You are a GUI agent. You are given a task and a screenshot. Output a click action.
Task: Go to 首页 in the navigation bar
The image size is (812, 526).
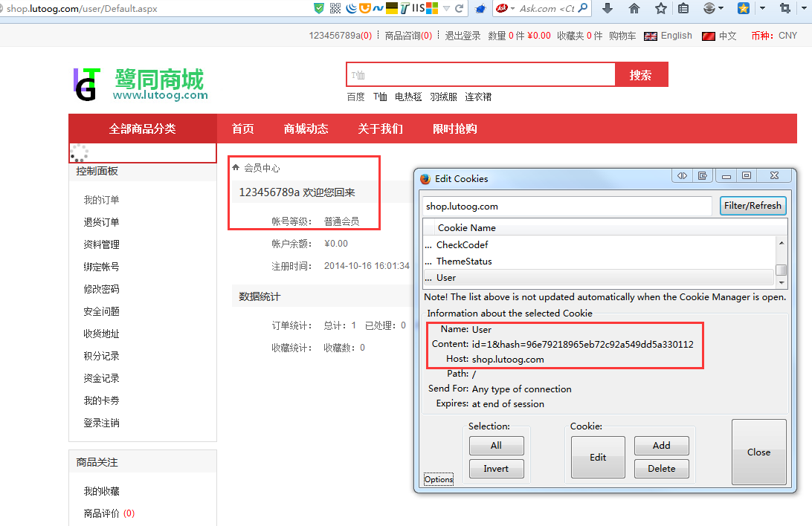click(x=242, y=129)
